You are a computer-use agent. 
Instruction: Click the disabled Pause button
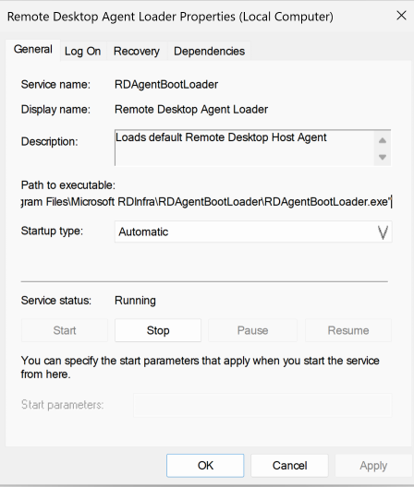253,330
